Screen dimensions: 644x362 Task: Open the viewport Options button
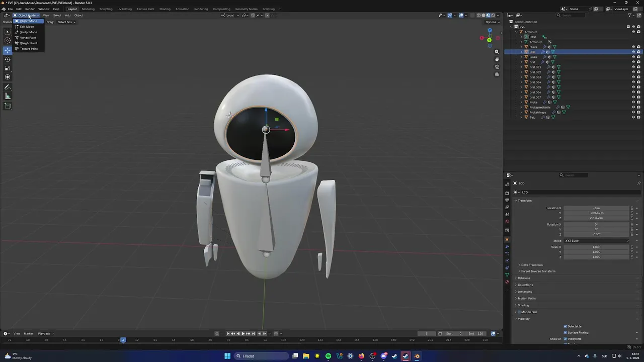pos(491,22)
